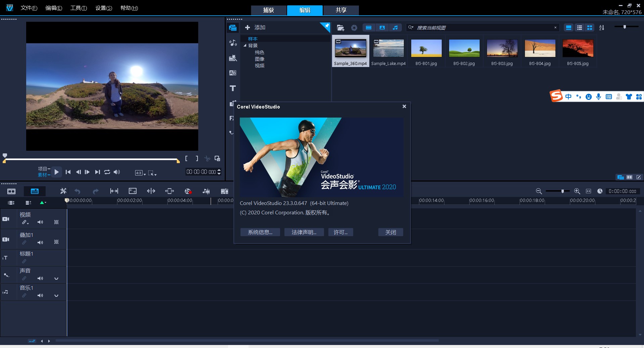Click the 关闭 button in about dialog
Screen dimensions: 644x348
click(x=391, y=232)
